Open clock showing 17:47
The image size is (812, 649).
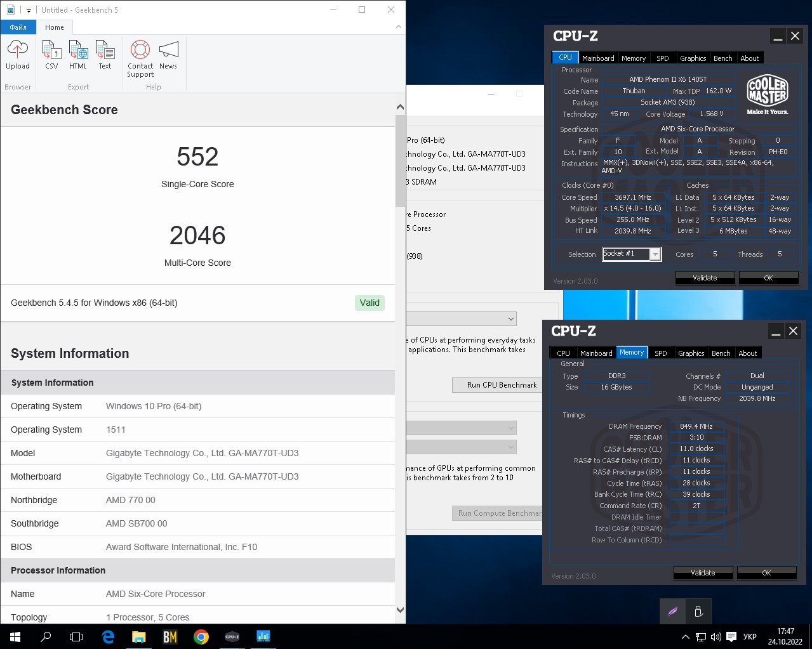pos(785,636)
